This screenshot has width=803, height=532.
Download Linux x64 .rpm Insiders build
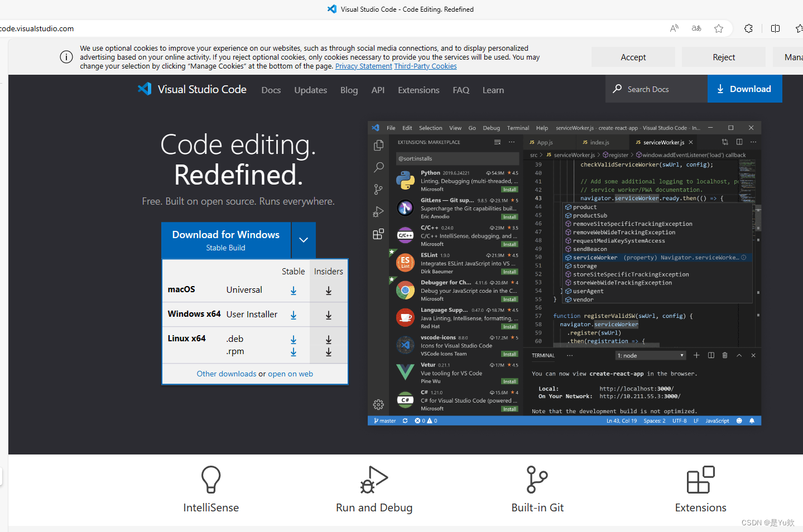tap(329, 352)
